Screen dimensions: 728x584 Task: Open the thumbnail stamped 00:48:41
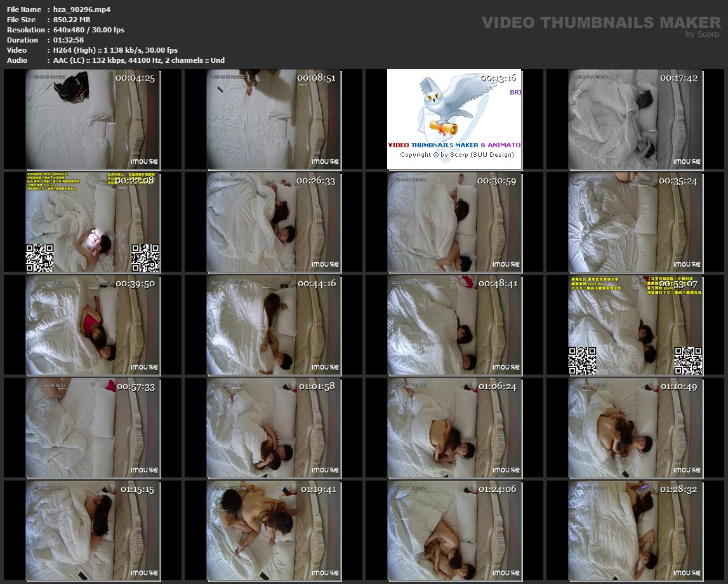click(x=454, y=325)
